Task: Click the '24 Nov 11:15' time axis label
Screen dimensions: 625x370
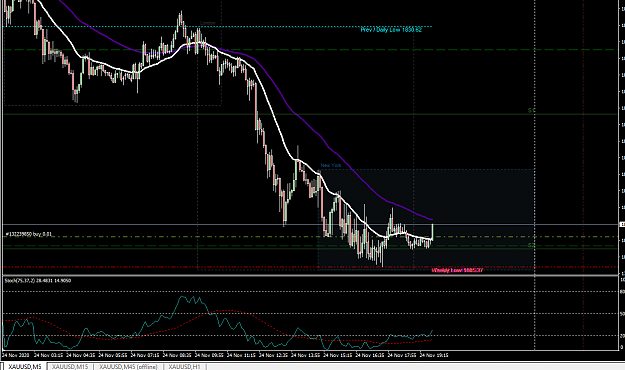Action: click(x=241, y=355)
